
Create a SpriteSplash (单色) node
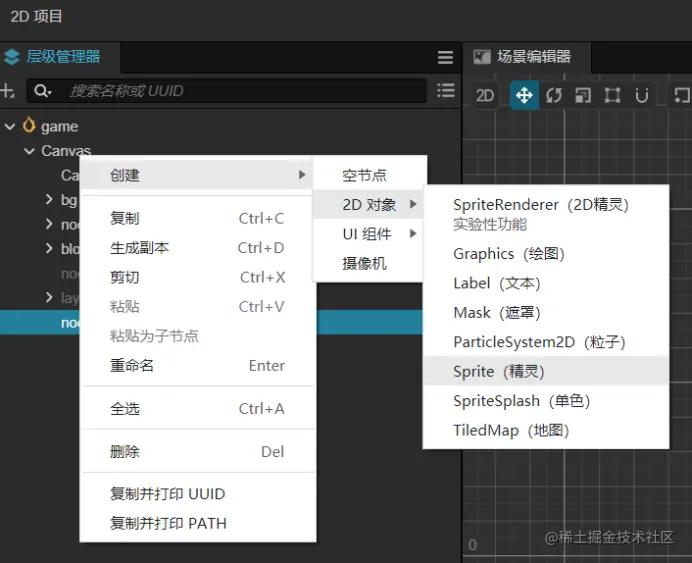(545, 401)
